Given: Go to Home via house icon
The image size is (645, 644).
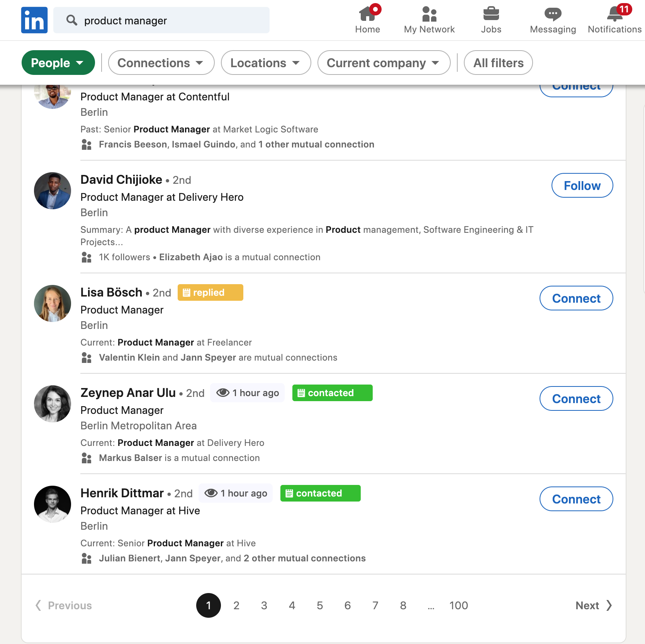Looking at the screenshot, I should [367, 14].
